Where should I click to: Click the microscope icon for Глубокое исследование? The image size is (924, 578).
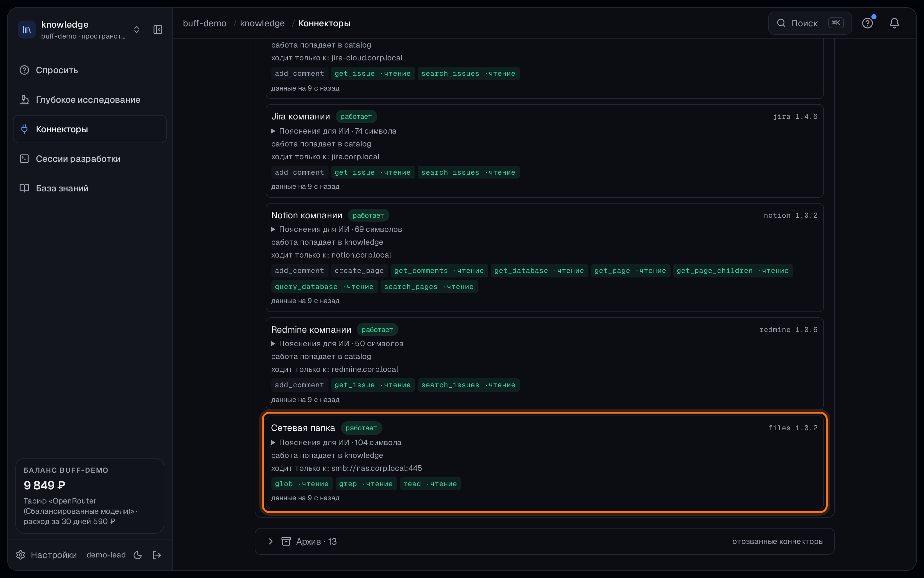[x=24, y=100]
